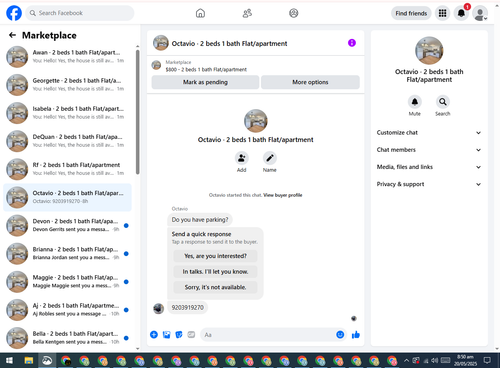
Task: Open the Groups icon in top navigation
Action: [x=293, y=13]
